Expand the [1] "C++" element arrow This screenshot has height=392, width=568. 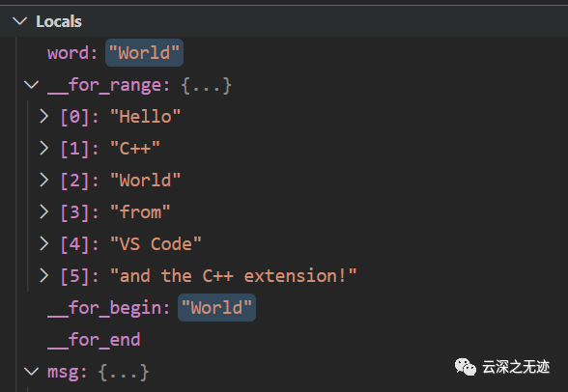coord(43,148)
